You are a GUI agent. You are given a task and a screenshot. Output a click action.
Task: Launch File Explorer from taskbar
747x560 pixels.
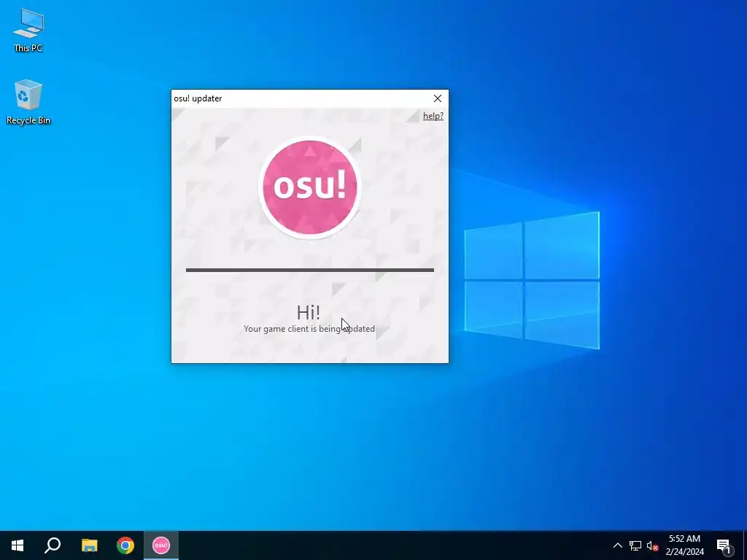click(89, 545)
